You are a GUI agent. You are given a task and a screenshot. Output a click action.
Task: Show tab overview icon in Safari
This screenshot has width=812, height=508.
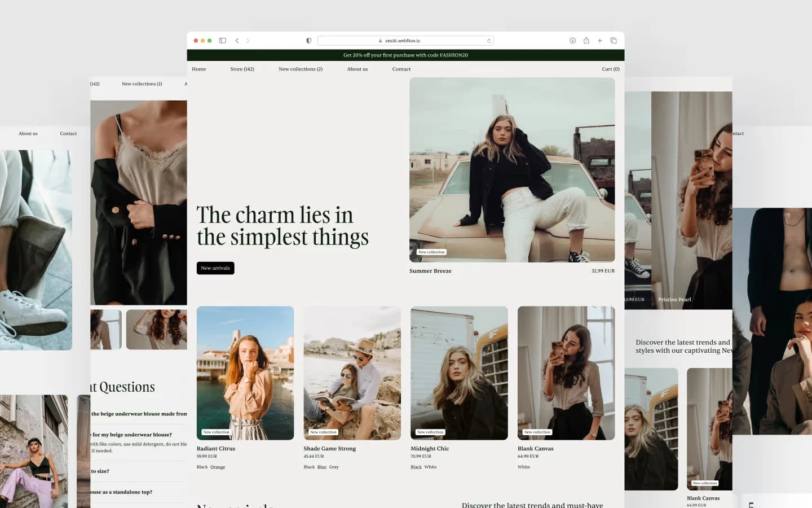[x=614, y=41]
